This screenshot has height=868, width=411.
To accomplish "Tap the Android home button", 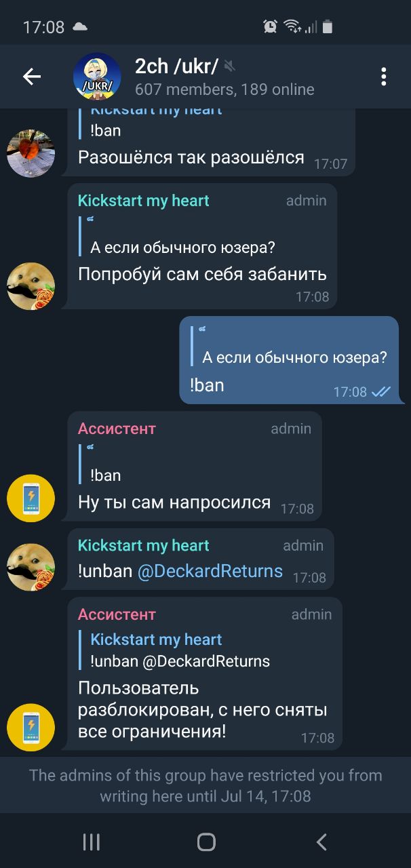I will click(206, 842).
